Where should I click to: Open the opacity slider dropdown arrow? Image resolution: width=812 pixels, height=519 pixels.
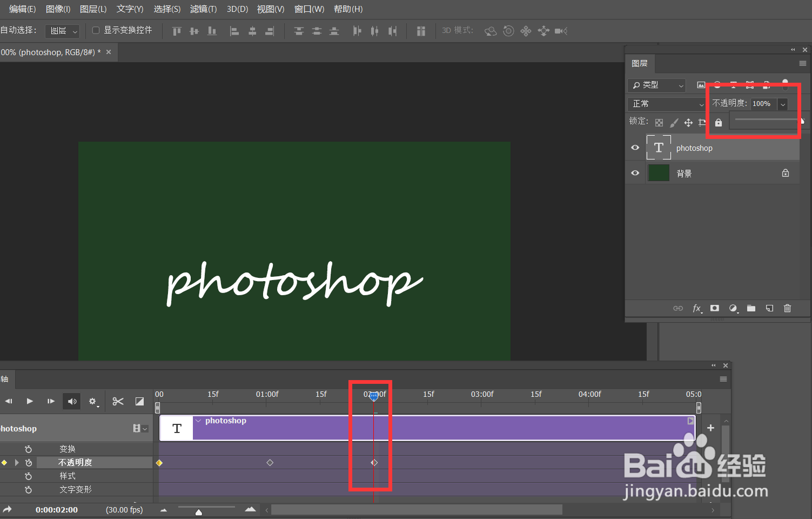pos(783,104)
